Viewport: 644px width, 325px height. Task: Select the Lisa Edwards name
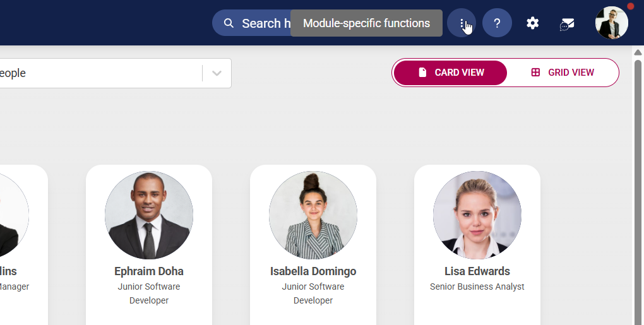pyautogui.click(x=477, y=271)
